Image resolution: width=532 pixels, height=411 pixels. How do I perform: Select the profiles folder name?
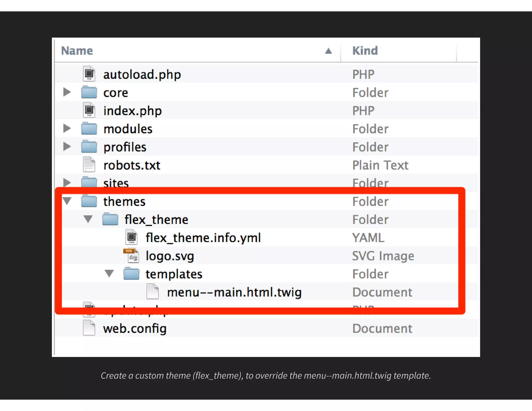pyautogui.click(x=125, y=147)
